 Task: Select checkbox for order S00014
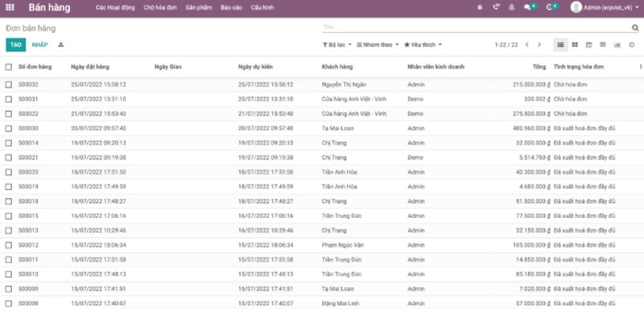(x=9, y=142)
